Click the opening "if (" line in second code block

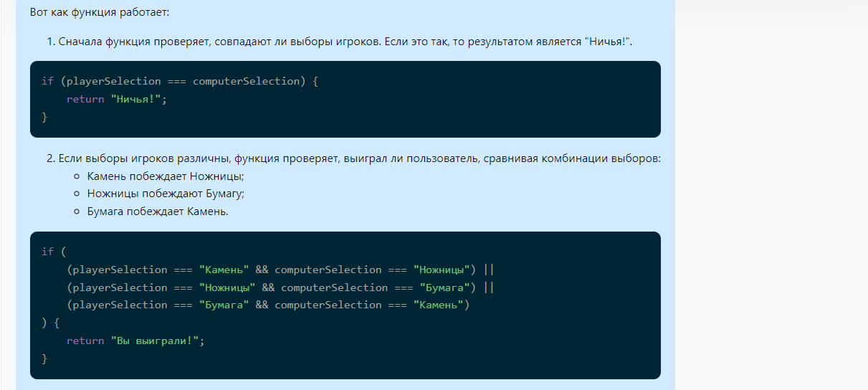point(48,252)
